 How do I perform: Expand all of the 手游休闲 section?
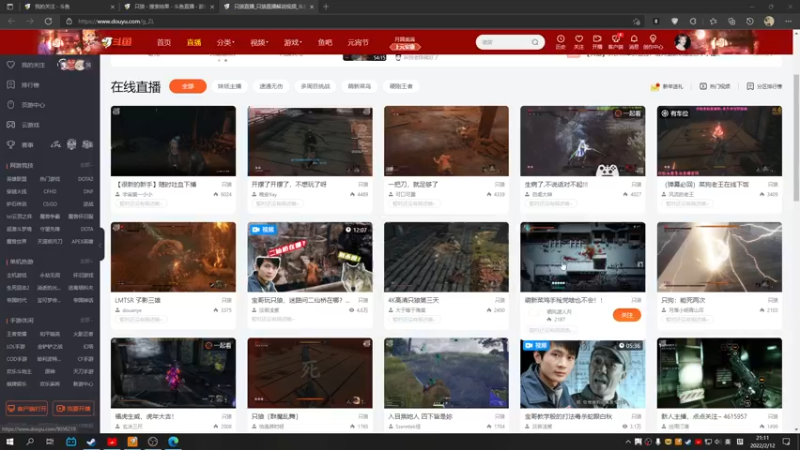86,320
